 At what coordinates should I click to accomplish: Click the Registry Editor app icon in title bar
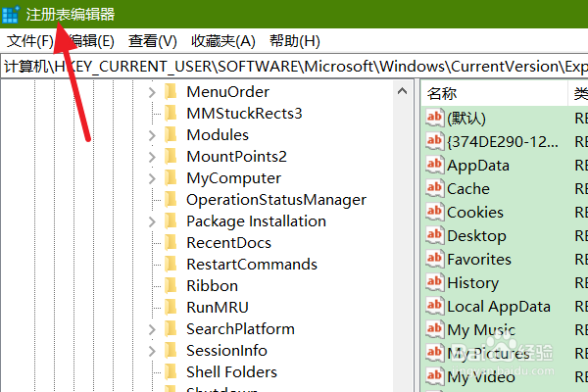pyautogui.click(x=10, y=14)
